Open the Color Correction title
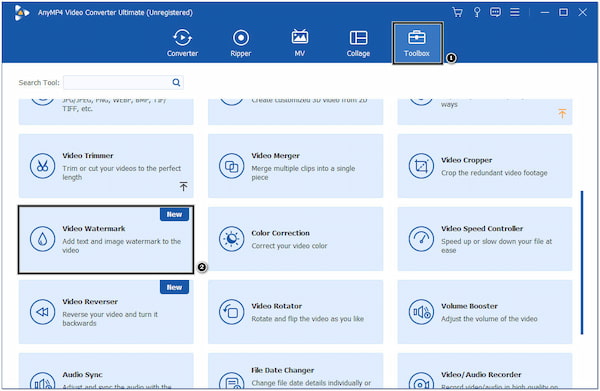 click(x=280, y=233)
